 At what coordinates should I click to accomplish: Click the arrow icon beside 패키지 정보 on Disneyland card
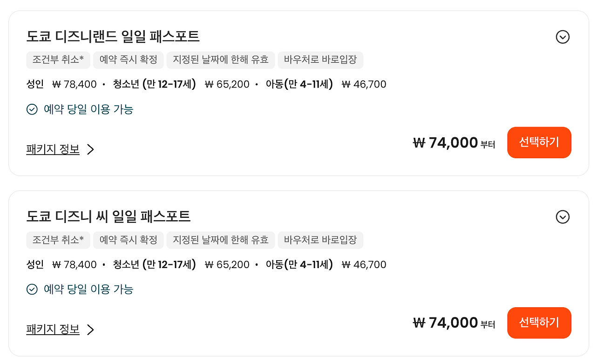pyautogui.click(x=90, y=150)
